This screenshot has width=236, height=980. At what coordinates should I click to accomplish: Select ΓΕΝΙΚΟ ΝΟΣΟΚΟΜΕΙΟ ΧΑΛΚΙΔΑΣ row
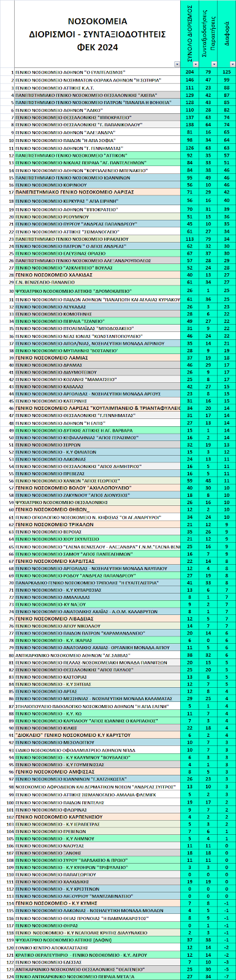(118, 276)
